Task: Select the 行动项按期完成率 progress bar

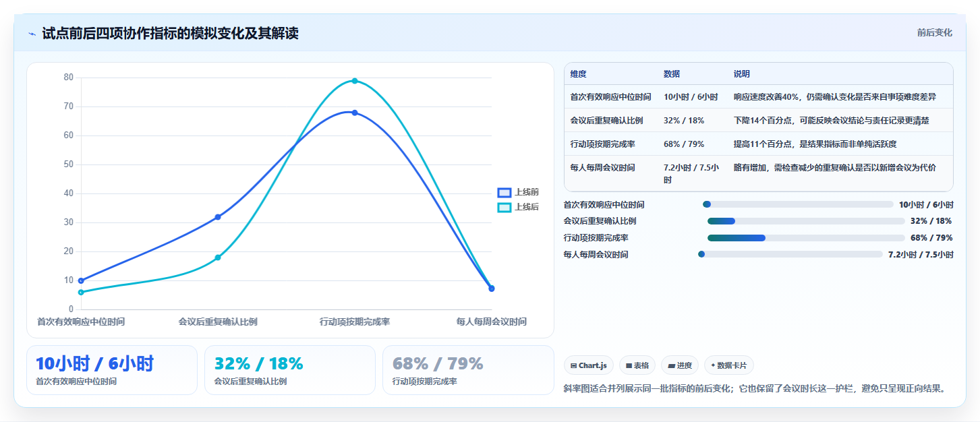Action: [806, 238]
